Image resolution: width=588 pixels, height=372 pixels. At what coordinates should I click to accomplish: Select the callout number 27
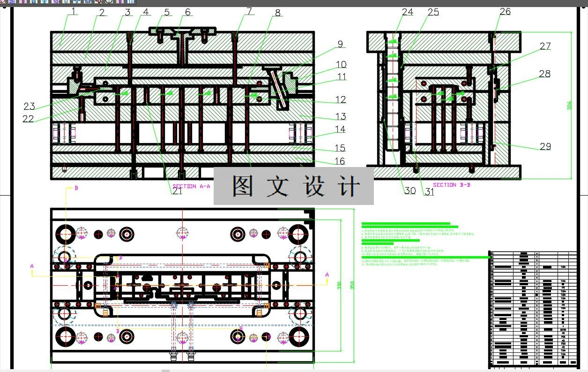545,46
